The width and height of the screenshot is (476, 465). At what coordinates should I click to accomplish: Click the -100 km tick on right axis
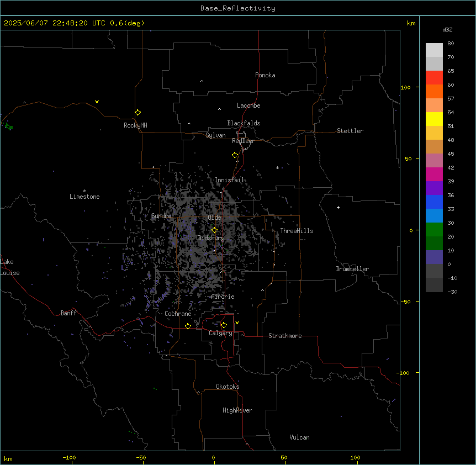pyautogui.click(x=403, y=373)
